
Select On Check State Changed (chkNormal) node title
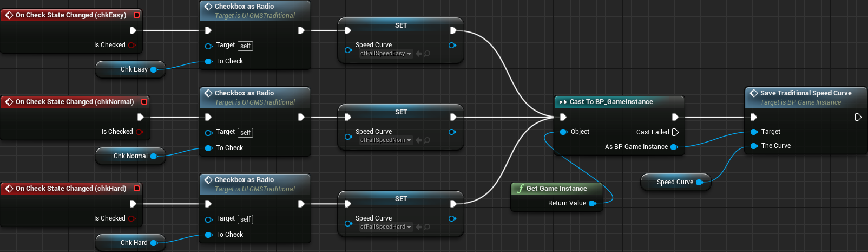click(x=75, y=102)
